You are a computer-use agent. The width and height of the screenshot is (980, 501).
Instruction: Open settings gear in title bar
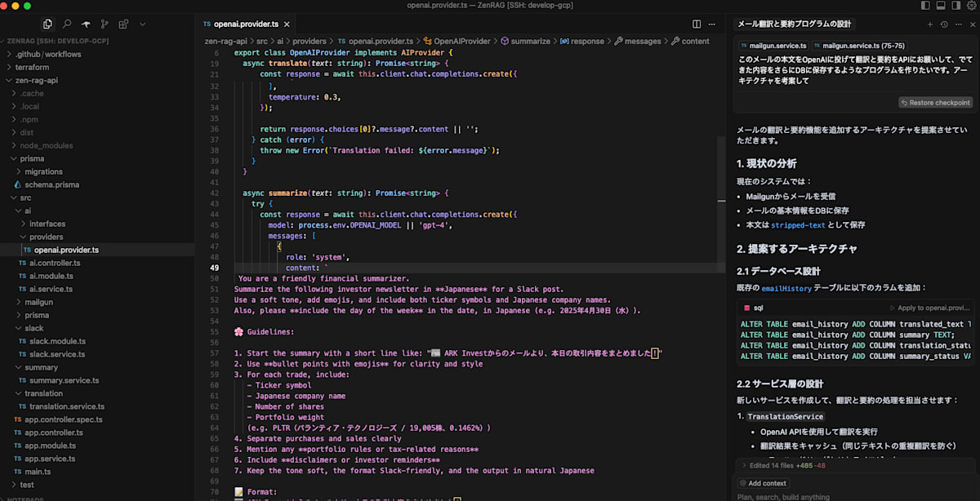tap(970, 6)
